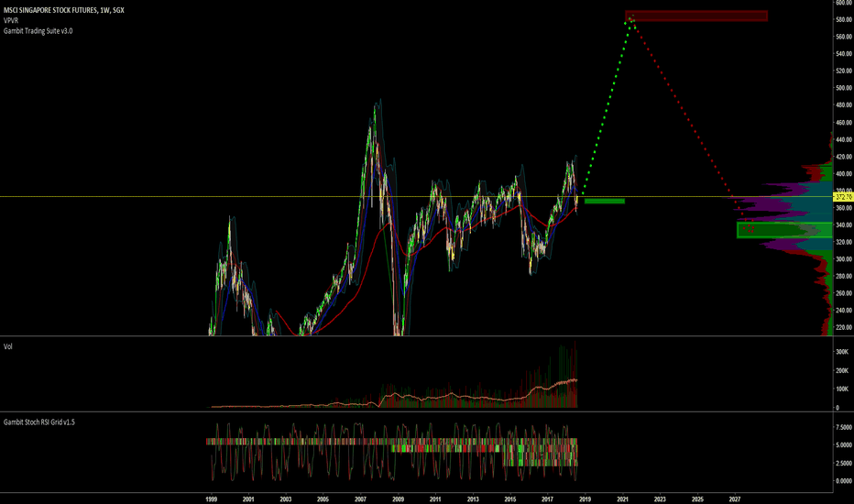The height and width of the screenshot is (504, 854).
Task: Click the 7.5000 Stoch RSI axis label
Action: (x=844, y=427)
